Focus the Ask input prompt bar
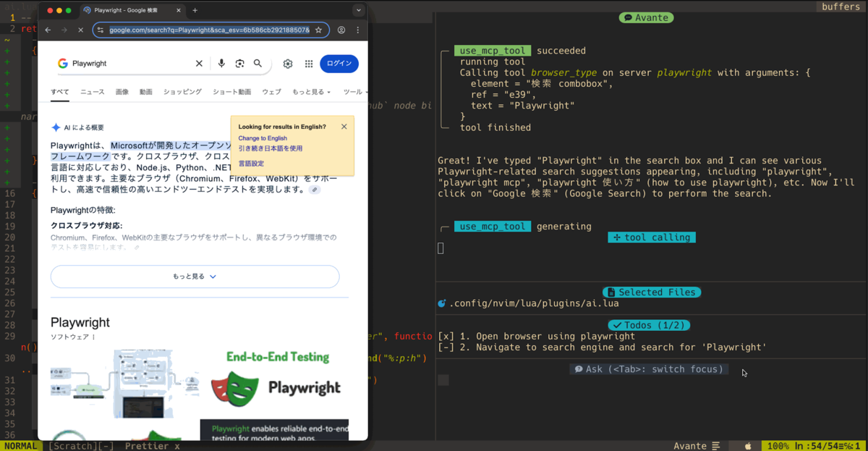 649,369
